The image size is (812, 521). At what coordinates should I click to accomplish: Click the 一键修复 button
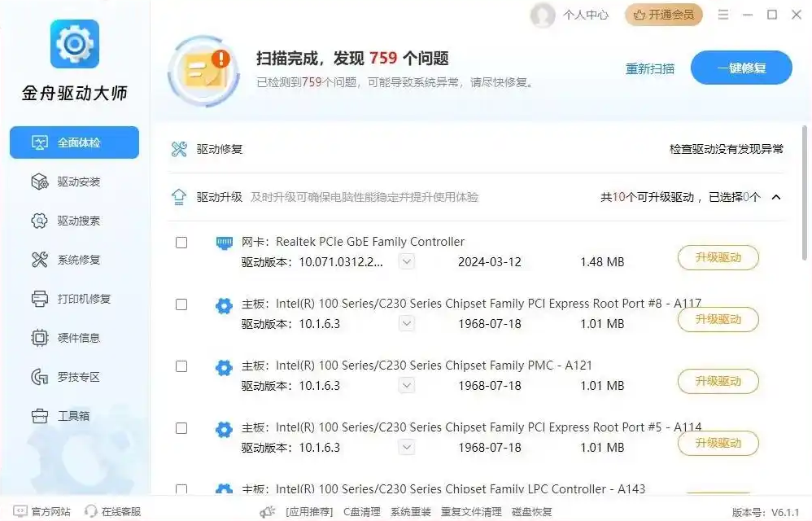click(741, 68)
